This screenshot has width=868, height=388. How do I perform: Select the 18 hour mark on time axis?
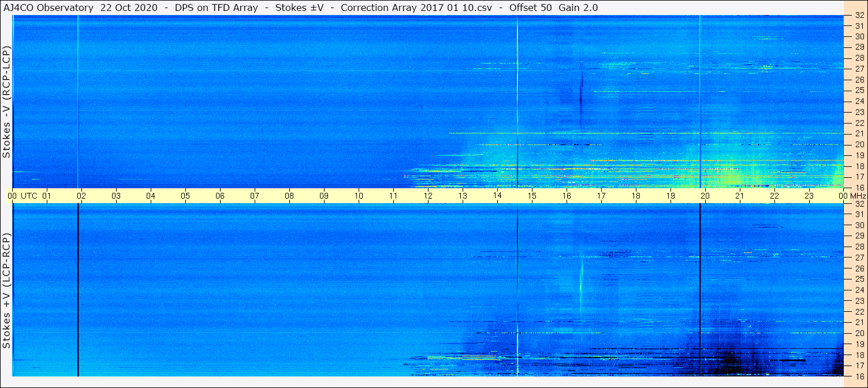(x=636, y=196)
